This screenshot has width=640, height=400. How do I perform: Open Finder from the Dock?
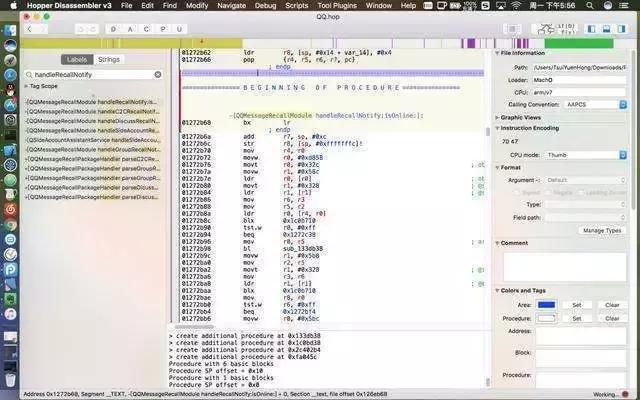10,30
